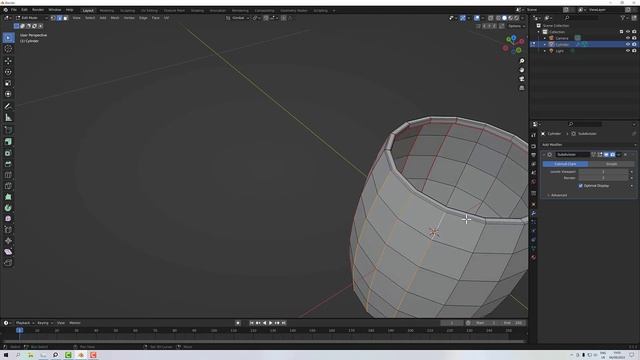Select the 3D Cursor tool

[8, 49]
